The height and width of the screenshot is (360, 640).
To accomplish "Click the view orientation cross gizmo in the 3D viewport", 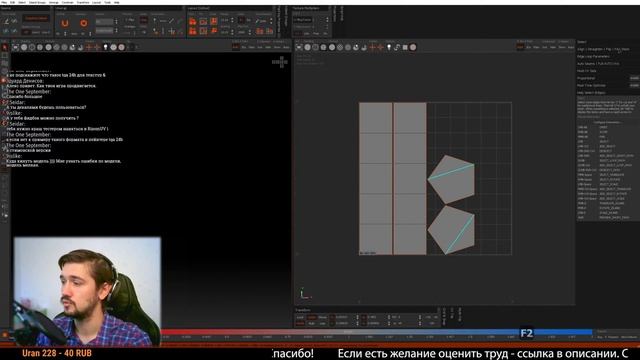I will pos(280,62).
